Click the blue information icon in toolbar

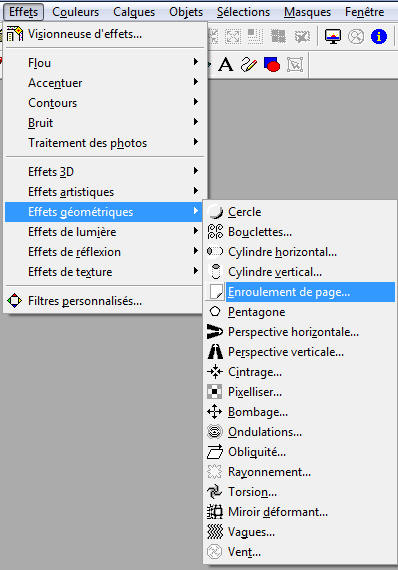click(379, 36)
